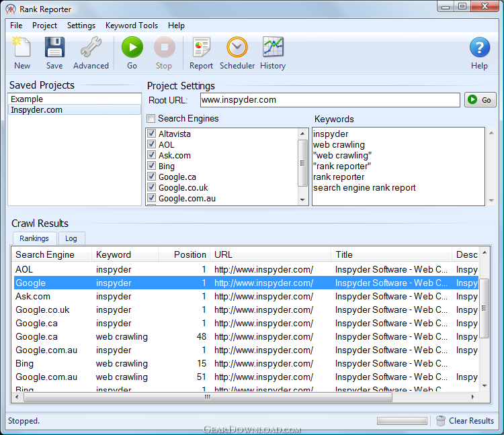The height and width of the screenshot is (435, 504).
Task: Select the Inspyder.com saved project
Action: point(74,110)
